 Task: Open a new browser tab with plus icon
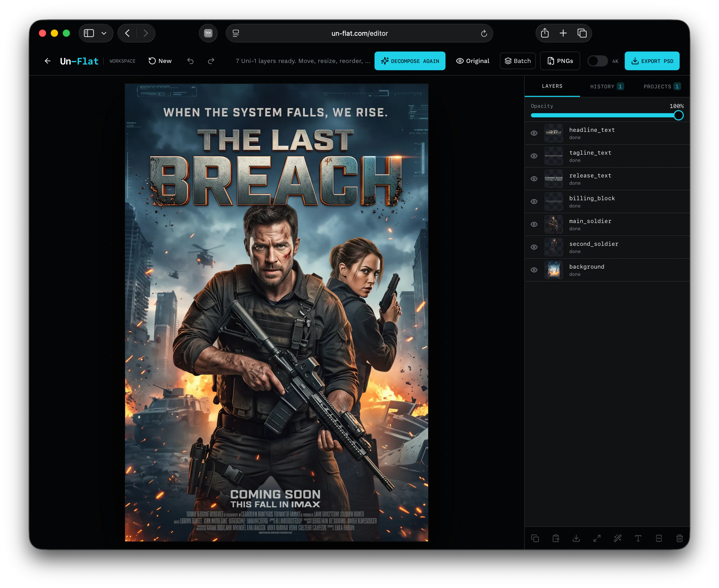click(563, 33)
